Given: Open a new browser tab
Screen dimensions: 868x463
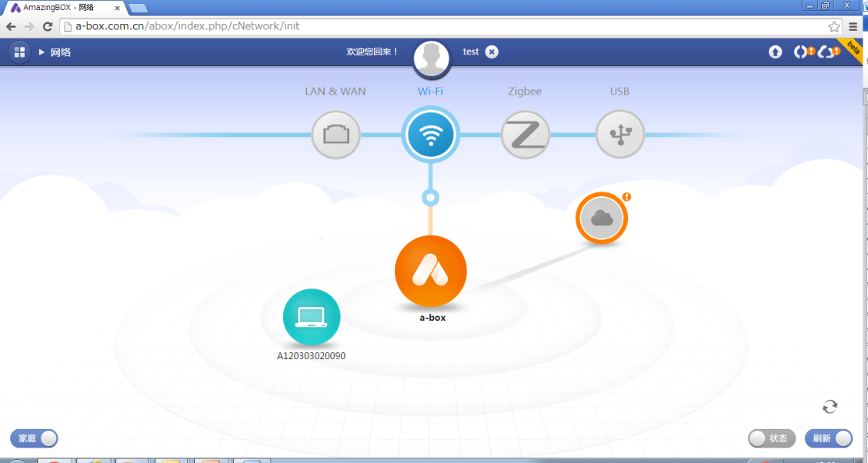Looking at the screenshot, I should point(139,8).
